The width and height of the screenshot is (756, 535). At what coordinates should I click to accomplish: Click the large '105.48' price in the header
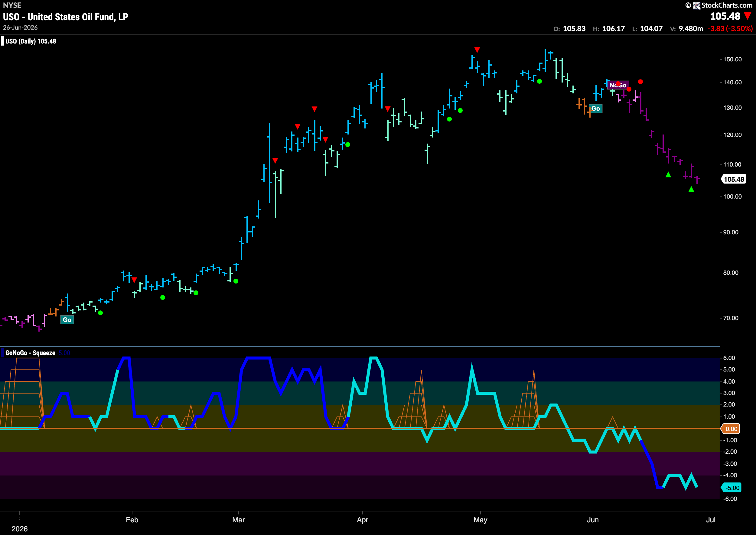click(725, 16)
